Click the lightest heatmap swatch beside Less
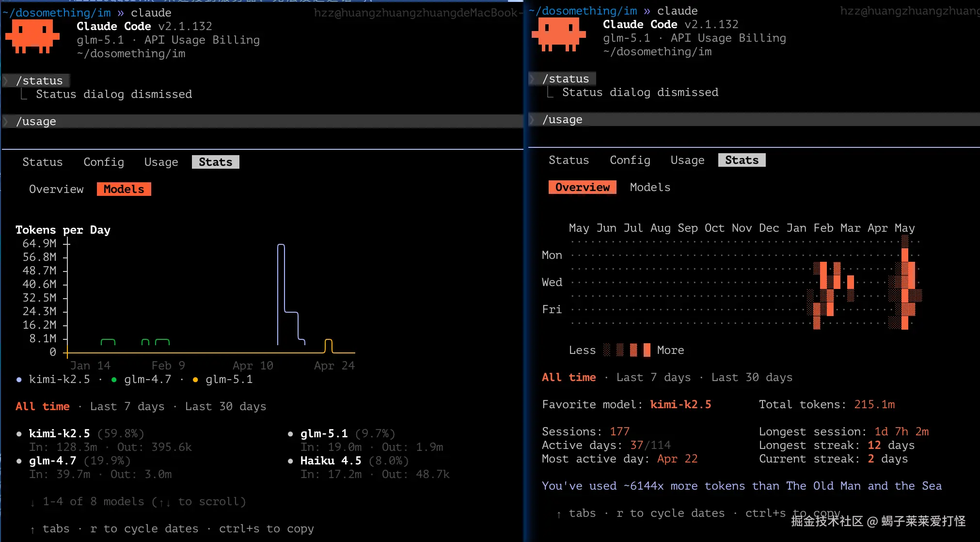The width and height of the screenshot is (980, 542). point(606,350)
